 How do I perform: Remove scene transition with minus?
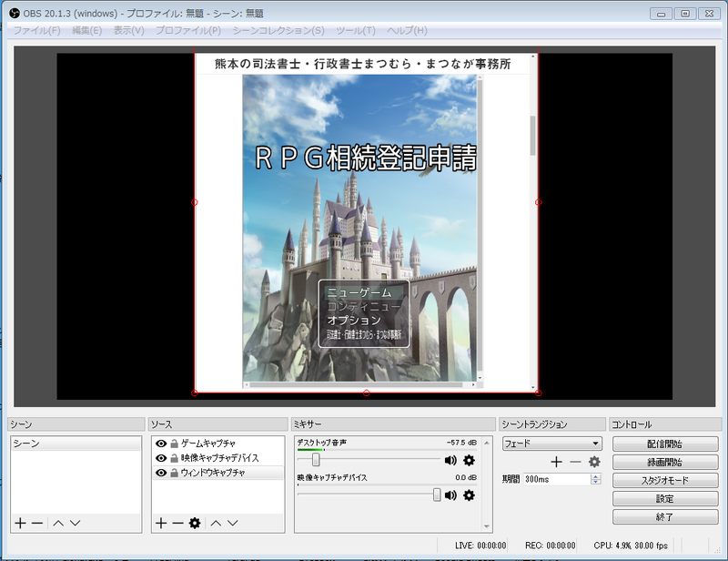tap(575, 462)
